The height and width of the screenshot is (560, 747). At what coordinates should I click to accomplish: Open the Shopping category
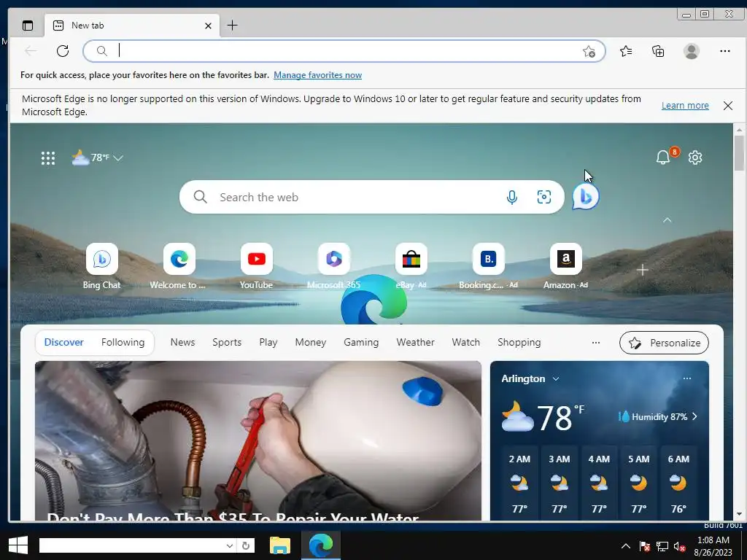(x=519, y=343)
